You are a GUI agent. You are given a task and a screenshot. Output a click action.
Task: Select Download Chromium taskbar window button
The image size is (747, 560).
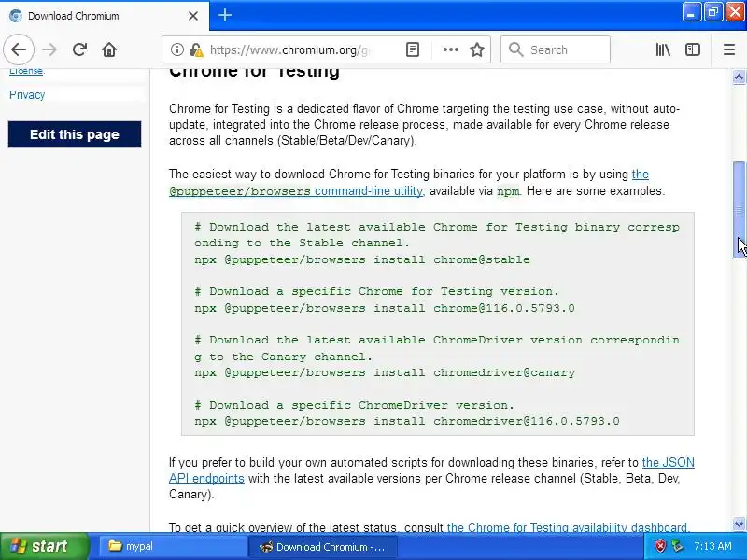[x=322, y=546]
